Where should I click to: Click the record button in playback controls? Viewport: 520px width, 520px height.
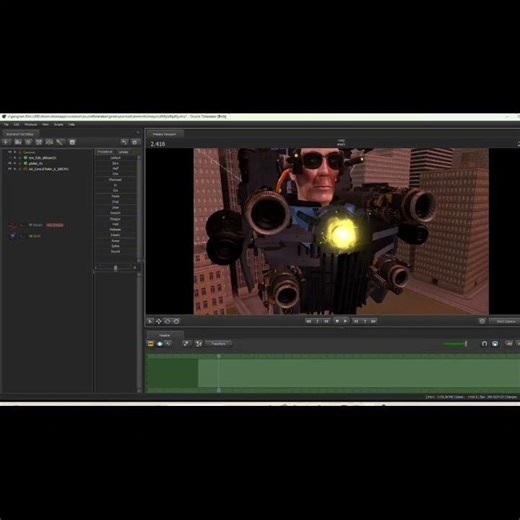tap(337, 321)
